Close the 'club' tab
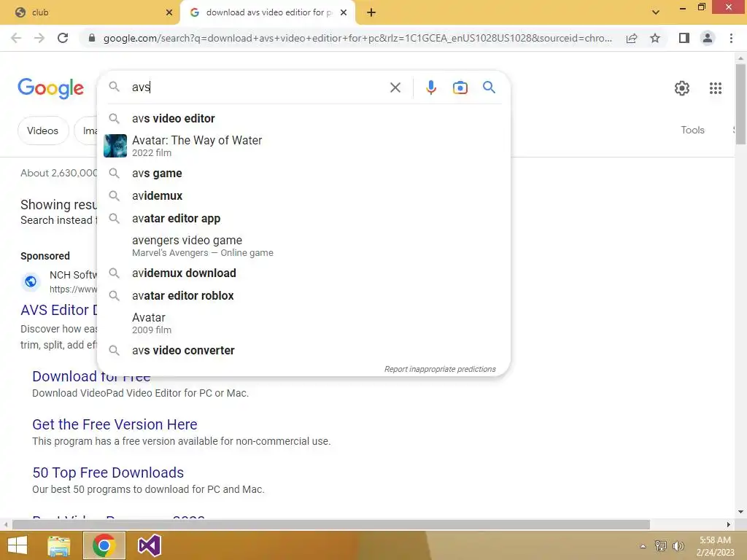 pyautogui.click(x=169, y=12)
